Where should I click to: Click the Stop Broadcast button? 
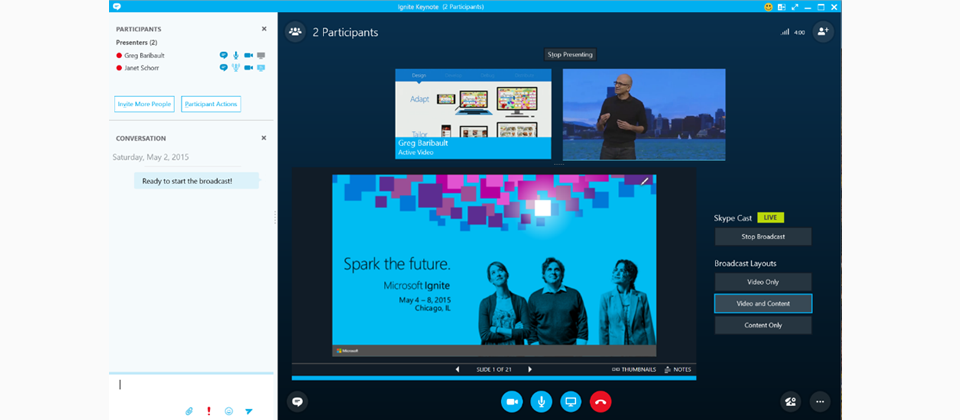pyautogui.click(x=763, y=236)
